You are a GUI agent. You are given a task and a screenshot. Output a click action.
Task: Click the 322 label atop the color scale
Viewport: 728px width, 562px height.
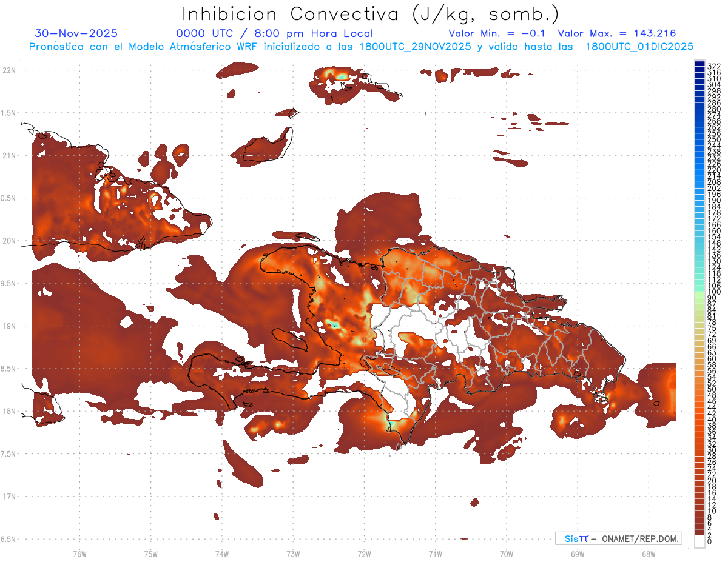714,66
